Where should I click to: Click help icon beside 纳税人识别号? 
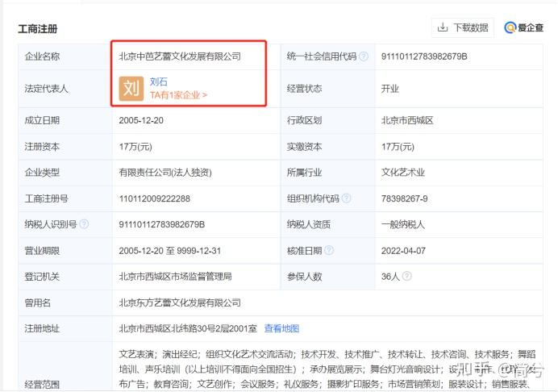coord(84,224)
